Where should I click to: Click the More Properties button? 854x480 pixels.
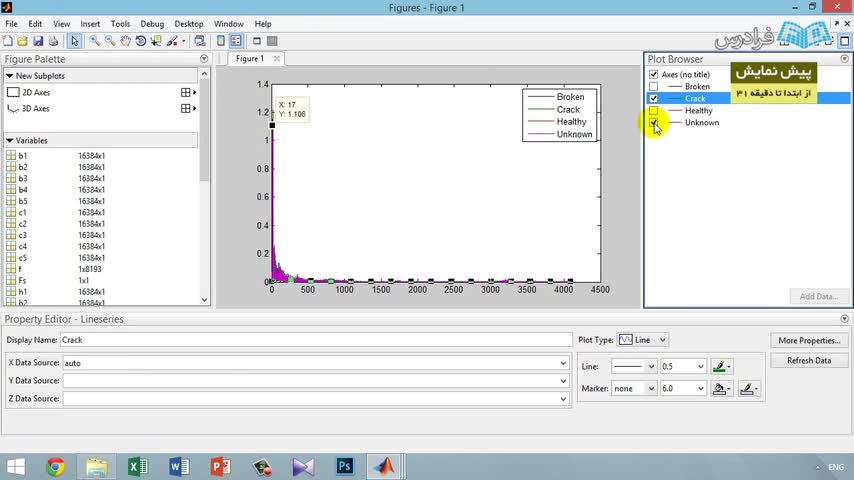tap(808, 341)
